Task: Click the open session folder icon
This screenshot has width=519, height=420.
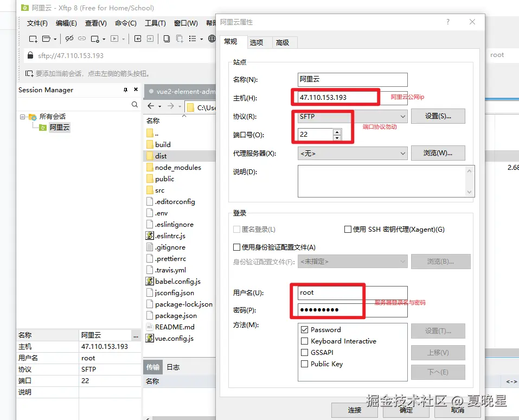Action: [46, 39]
